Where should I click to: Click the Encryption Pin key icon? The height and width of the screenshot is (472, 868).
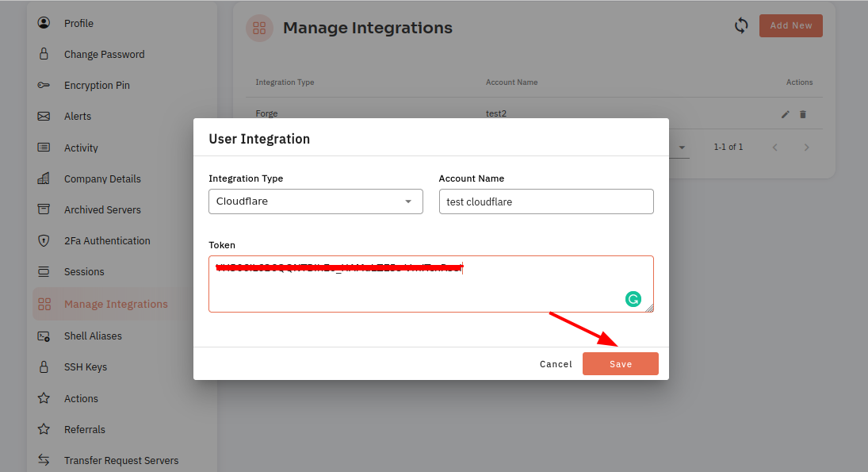pos(44,85)
